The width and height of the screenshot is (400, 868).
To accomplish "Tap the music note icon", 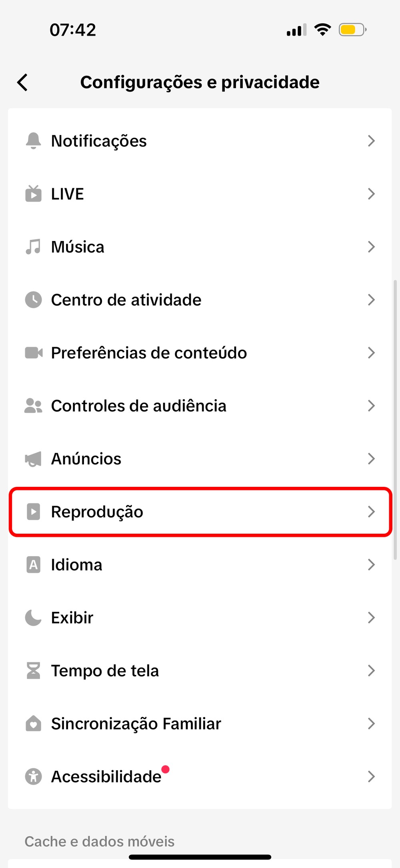I will (x=33, y=247).
